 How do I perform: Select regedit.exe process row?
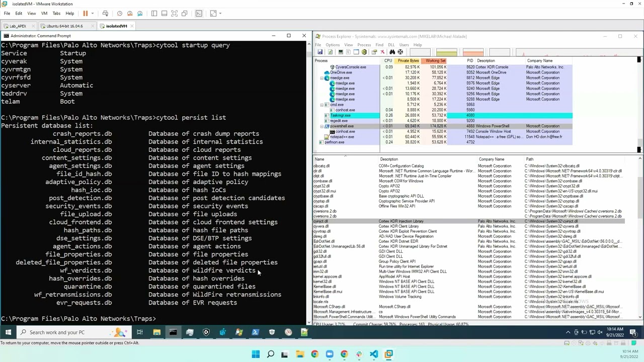pos(443,121)
